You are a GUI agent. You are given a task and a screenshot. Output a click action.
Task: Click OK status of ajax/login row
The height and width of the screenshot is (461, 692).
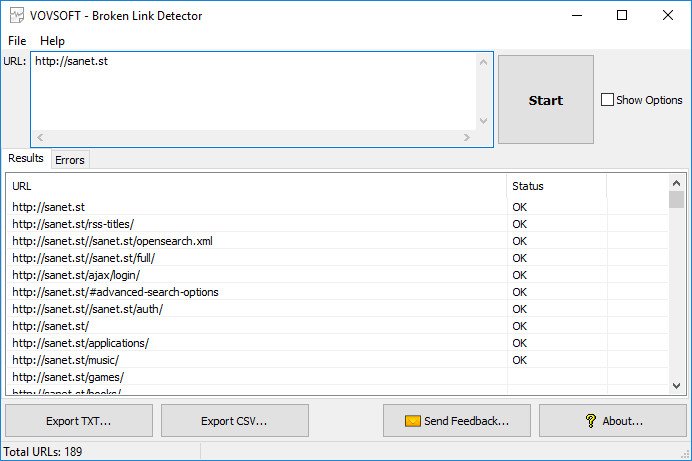[519, 275]
